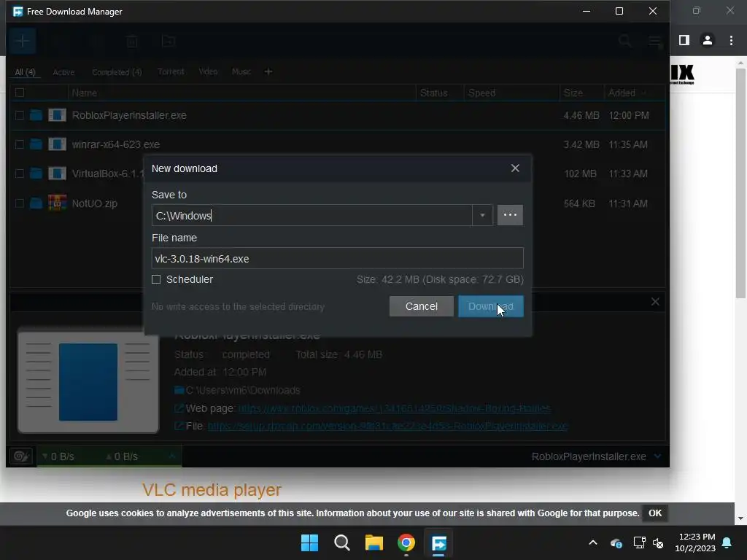Image resolution: width=747 pixels, height=560 pixels.
Task: Open the RobloxPlayerInstaller file URL link
Action: [x=388, y=426]
